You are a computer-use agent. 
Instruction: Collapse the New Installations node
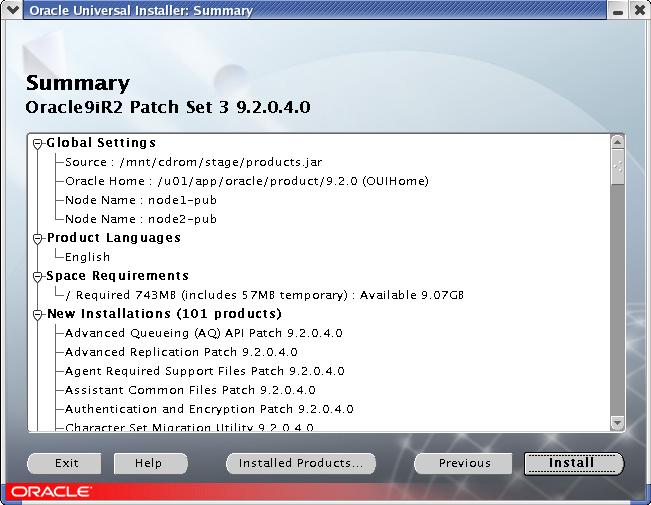(x=38, y=314)
